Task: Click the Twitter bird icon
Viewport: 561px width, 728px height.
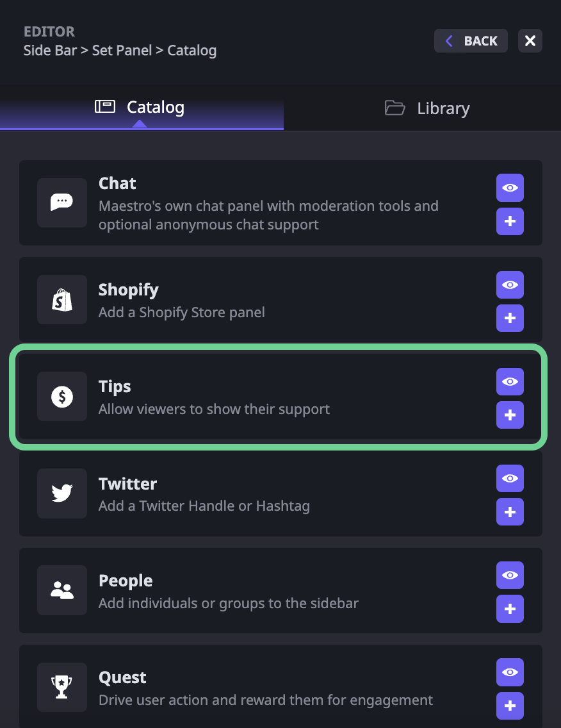Action: tap(61, 493)
